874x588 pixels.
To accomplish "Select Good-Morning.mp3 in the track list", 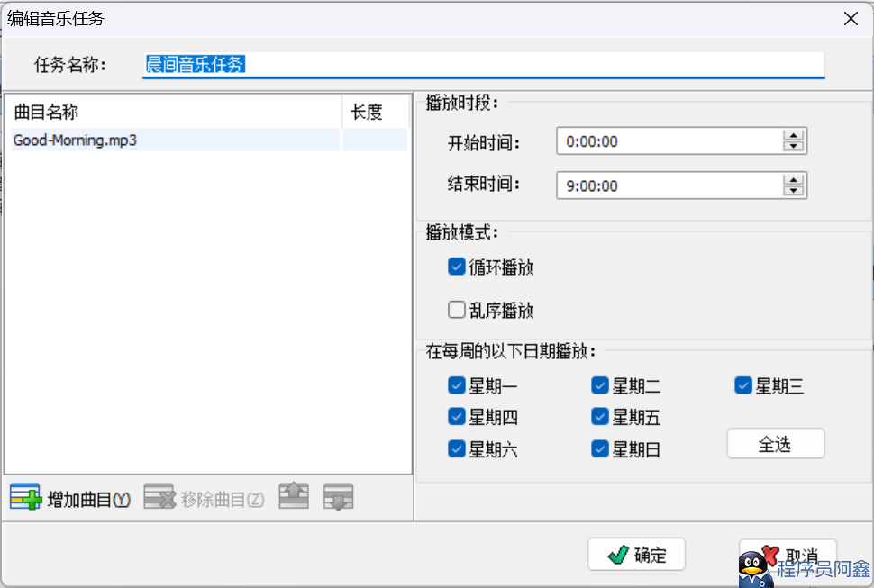I will click(x=210, y=140).
